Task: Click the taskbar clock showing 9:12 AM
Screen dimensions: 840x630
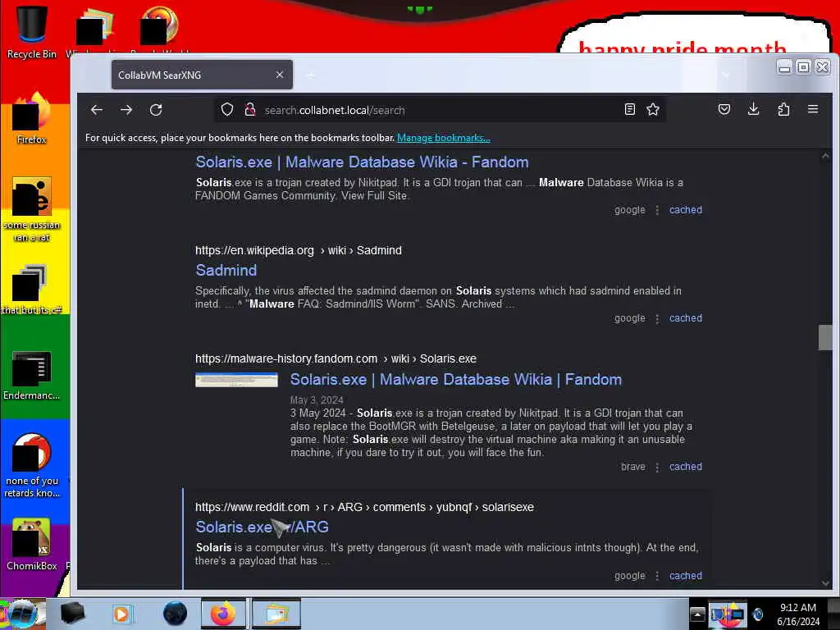Action: coord(798,614)
